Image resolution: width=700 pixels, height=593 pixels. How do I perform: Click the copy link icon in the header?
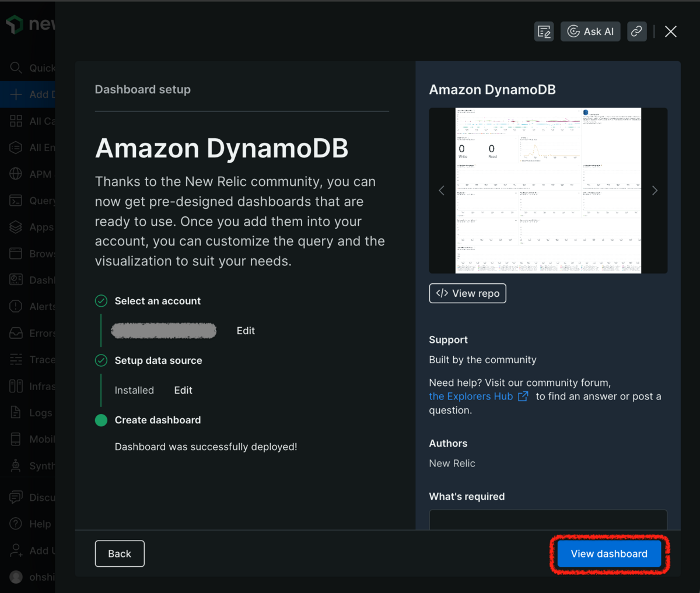[x=637, y=31]
